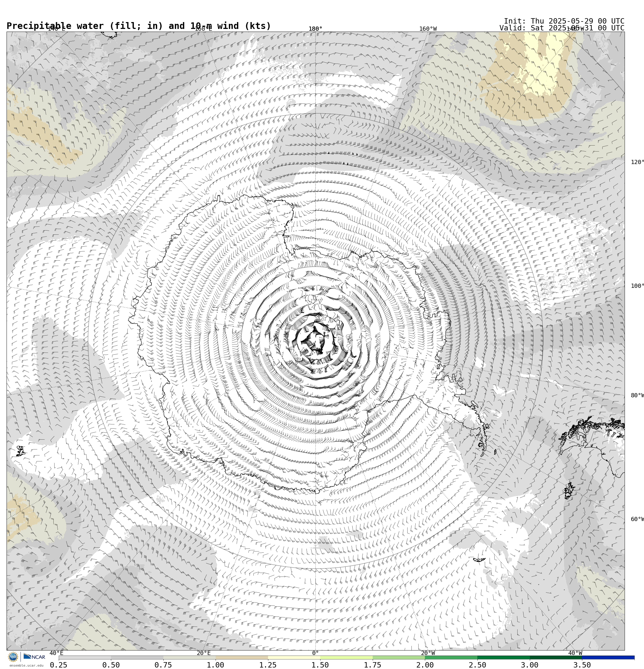The image size is (644, 669).
Task: Click the 20°E longitude label at bottom
Action: point(204,653)
